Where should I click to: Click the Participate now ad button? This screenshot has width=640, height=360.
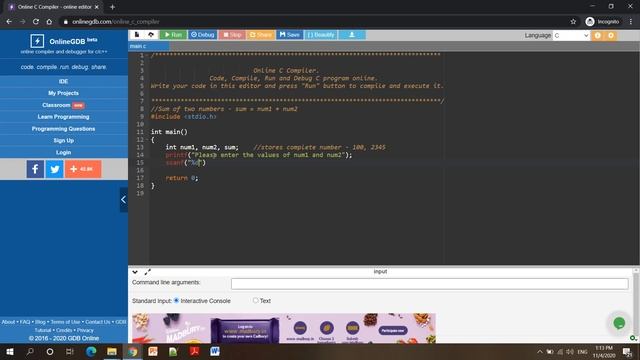pyautogui.click(x=392, y=331)
